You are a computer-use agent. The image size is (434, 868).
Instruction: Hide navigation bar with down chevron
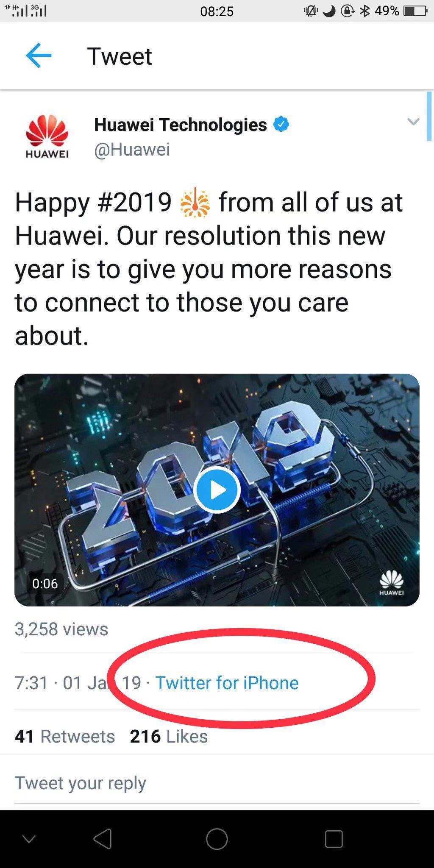pos(29,839)
